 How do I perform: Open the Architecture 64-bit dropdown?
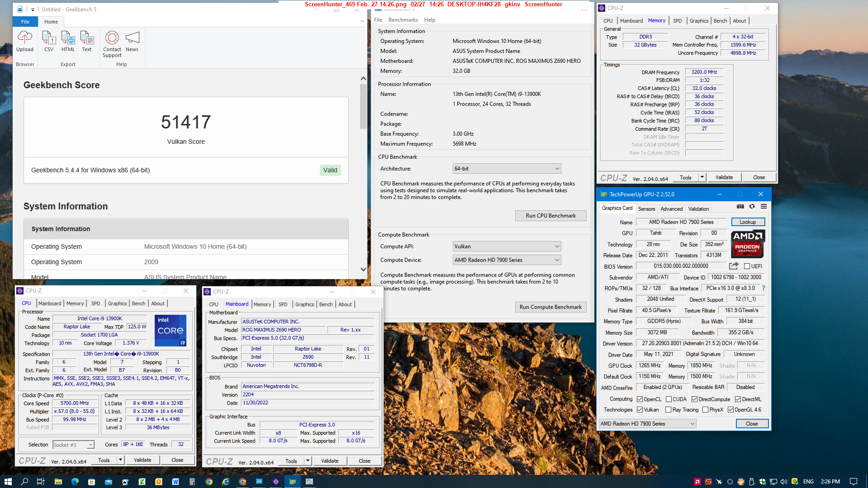[x=507, y=169]
